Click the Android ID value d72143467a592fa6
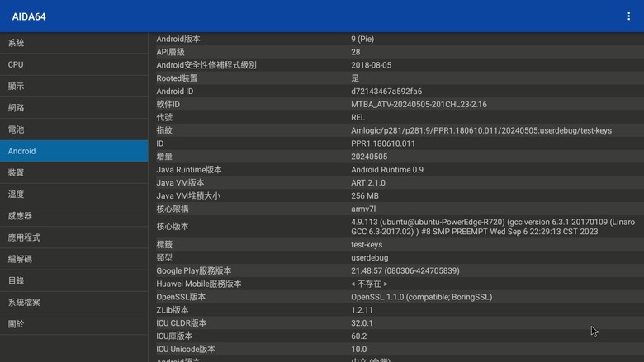The image size is (644, 362). click(x=386, y=92)
